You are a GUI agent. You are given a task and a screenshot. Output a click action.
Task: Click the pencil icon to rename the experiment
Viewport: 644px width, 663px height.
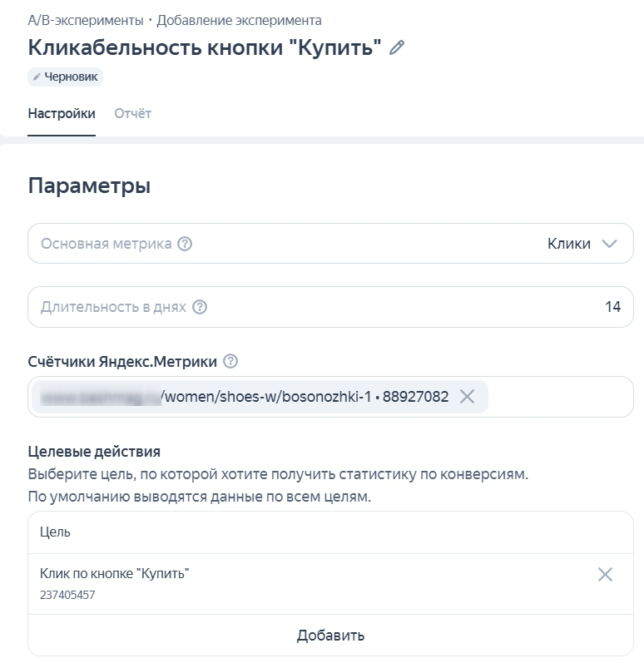click(397, 48)
